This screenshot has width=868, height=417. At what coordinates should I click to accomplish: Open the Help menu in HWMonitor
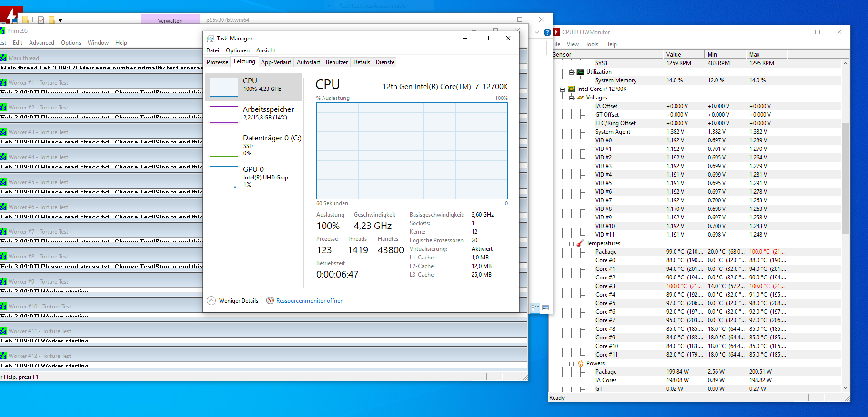(611, 44)
